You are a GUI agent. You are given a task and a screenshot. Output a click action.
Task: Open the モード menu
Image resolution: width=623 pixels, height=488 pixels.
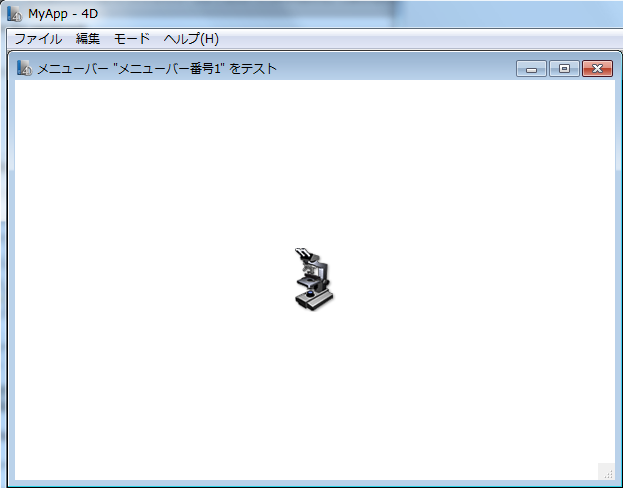(132, 39)
